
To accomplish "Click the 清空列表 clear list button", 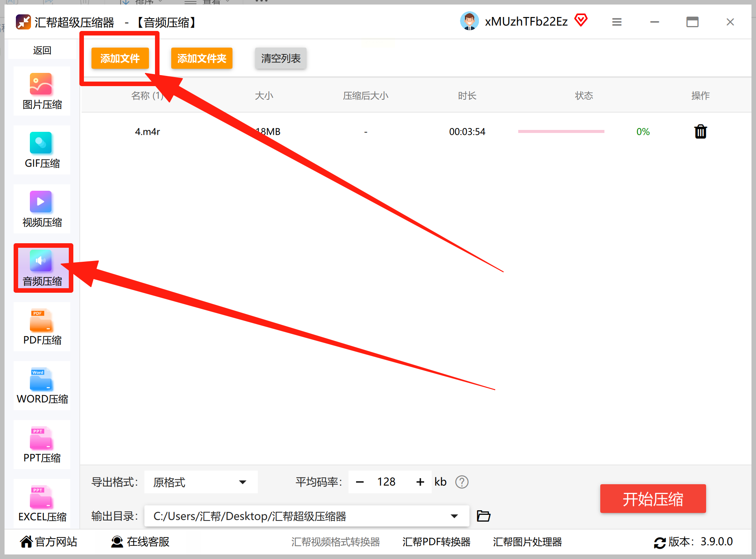I will pyautogui.click(x=280, y=59).
